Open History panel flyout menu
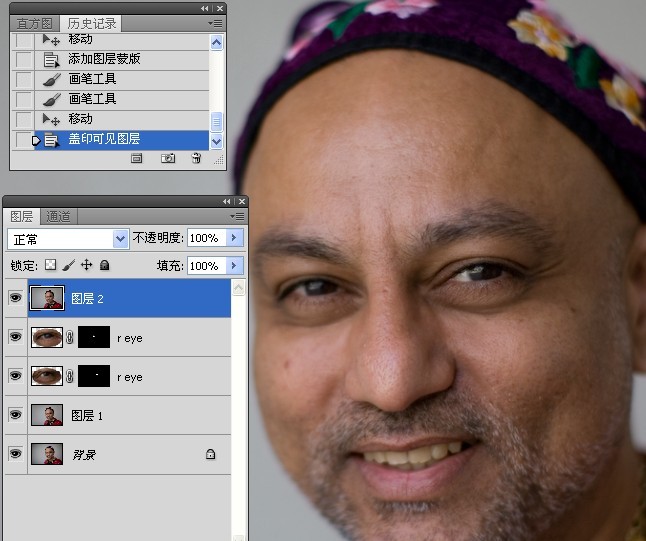Viewport: 646px width, 541px height. click(x=215, y=23)
